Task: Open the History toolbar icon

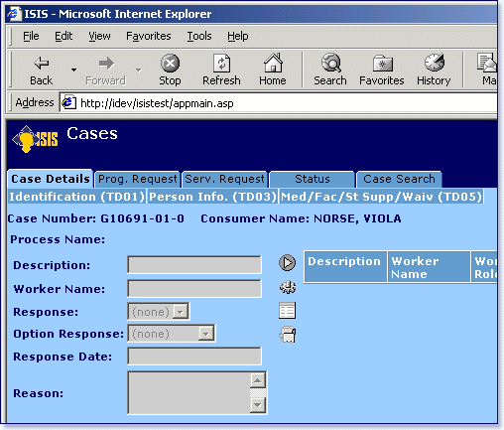Action: [435, 63]
